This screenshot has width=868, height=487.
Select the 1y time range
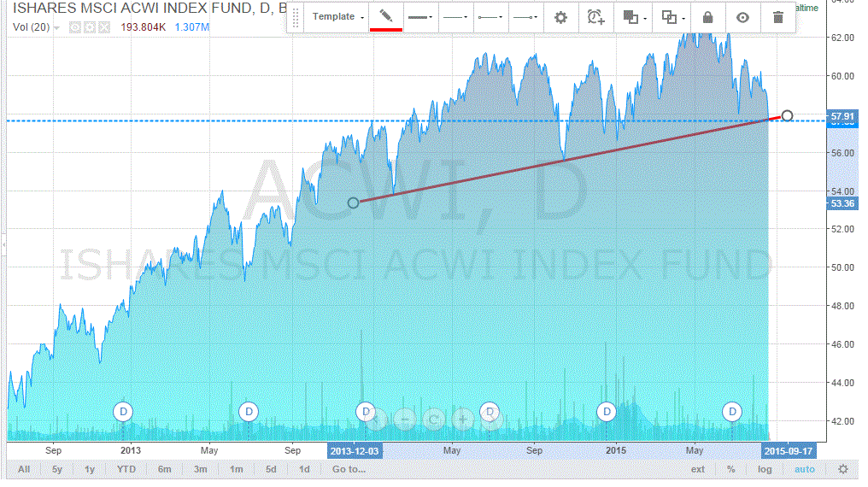pyautogui.click(x=90, y=469)
